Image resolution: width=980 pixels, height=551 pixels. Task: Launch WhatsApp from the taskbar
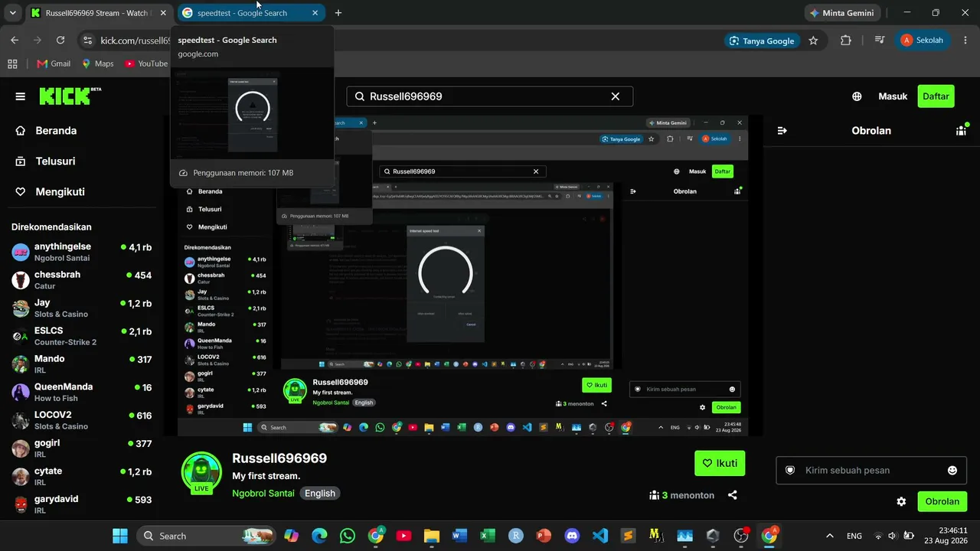[348, 536]
